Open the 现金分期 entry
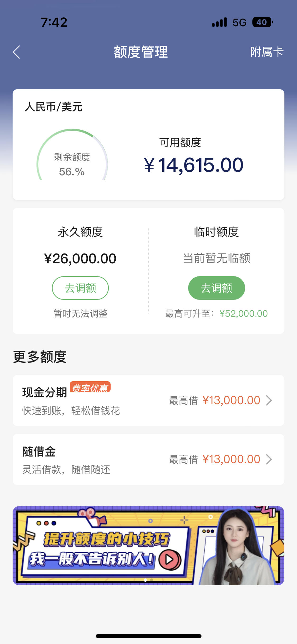The width and height of the screenshot is (297, 644). [x=148, y=400]
